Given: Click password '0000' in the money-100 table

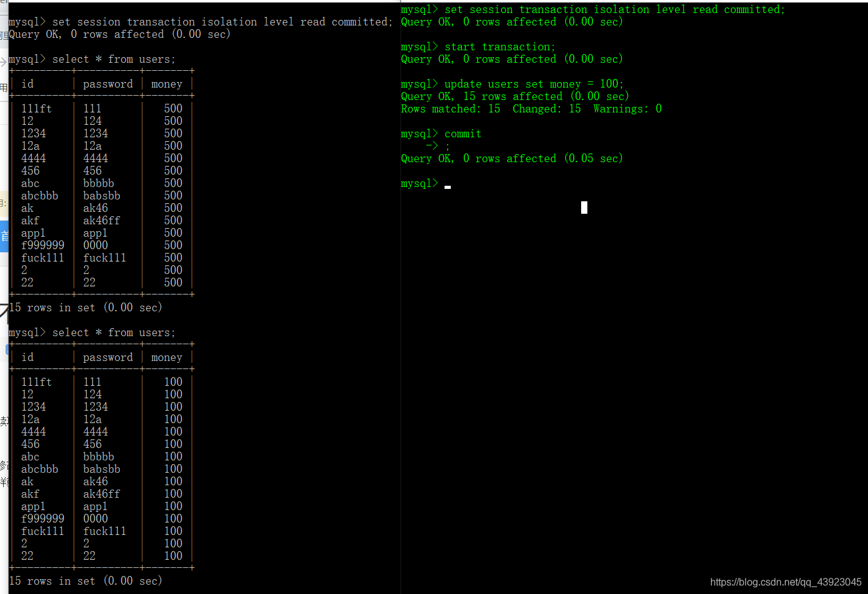Looking at the screenshot, I should pos(96,519).
